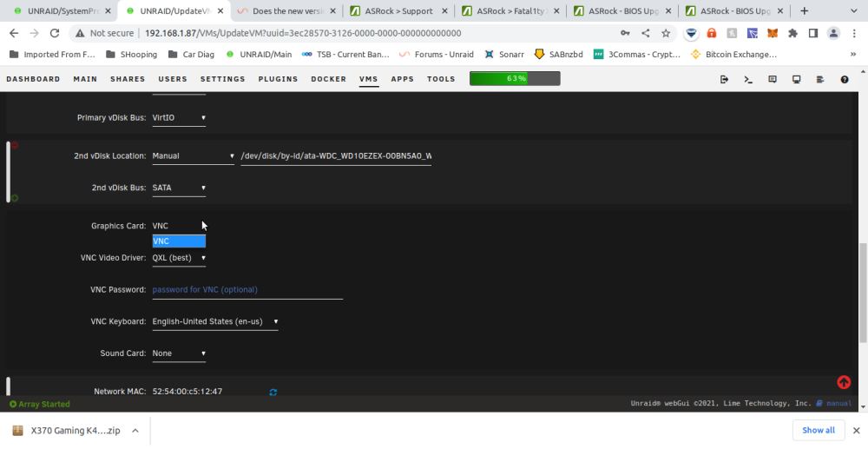This screenshot has height=449, width=868.
Task: Click the side panel icon in Chrome
Action: (x=813, y=33)
